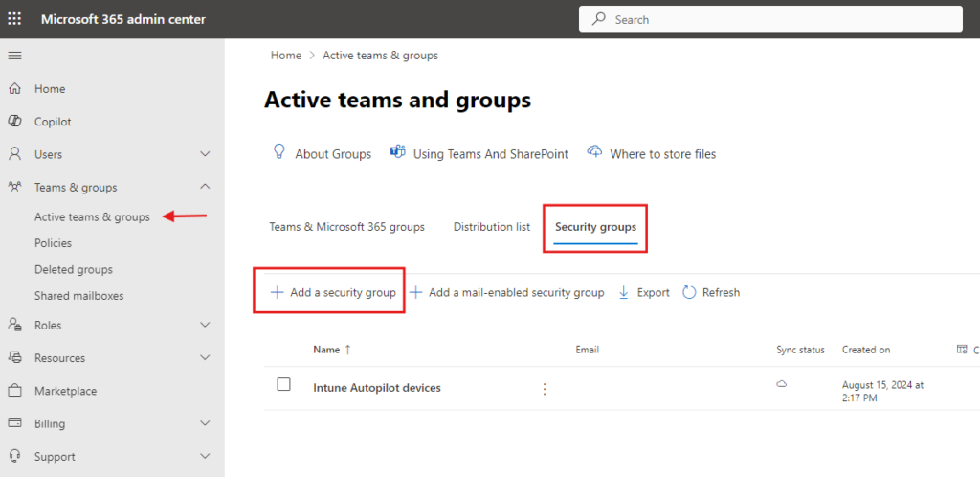980x477 pixels.
Task: Switch to the Distribution list tab
Action: pyautogui.click(x=491, y=227)
